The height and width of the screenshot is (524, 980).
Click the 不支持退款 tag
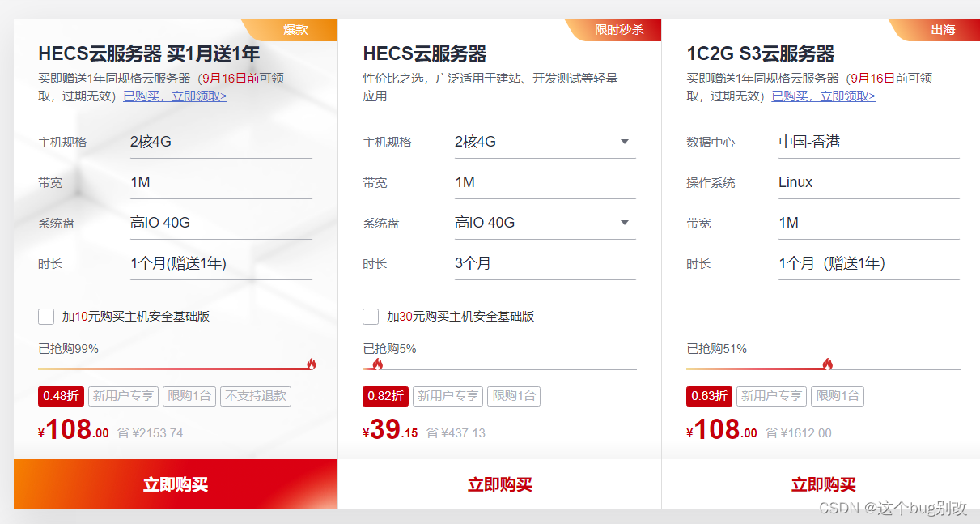[x=255, y=396]
